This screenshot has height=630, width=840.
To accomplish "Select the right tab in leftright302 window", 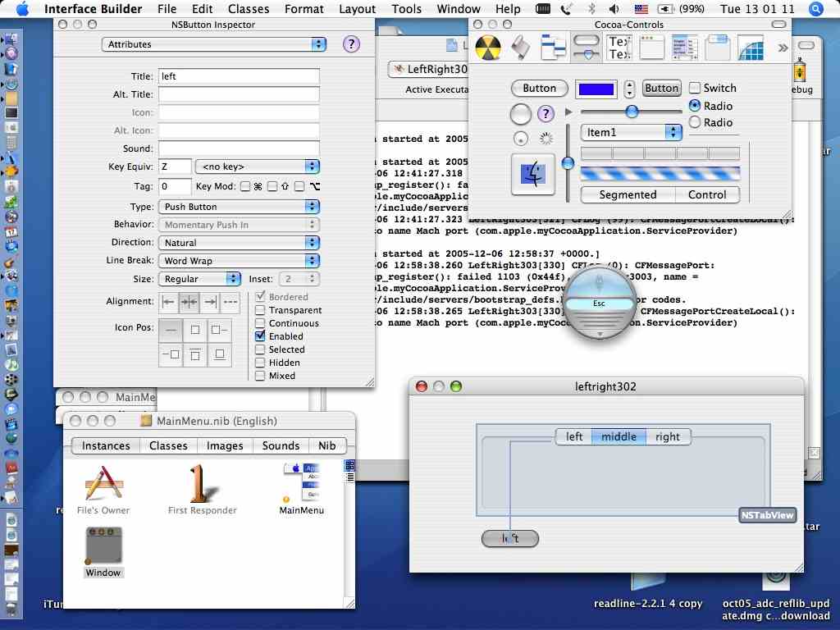I will (x=668, y=436).
